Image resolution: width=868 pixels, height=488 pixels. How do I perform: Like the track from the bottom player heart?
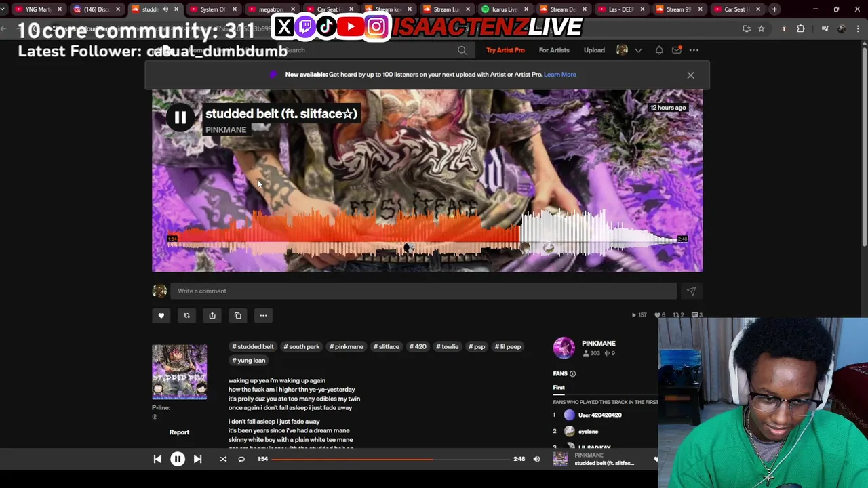(x=656, y=460)
